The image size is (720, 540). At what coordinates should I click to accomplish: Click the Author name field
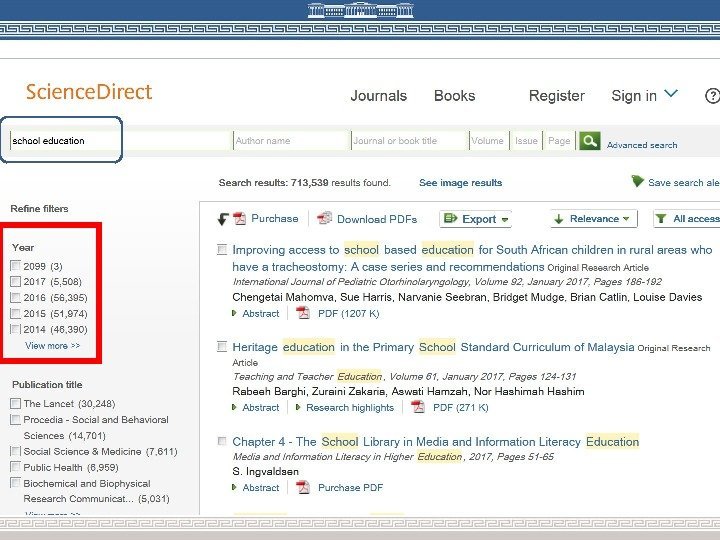click(292, 141)
